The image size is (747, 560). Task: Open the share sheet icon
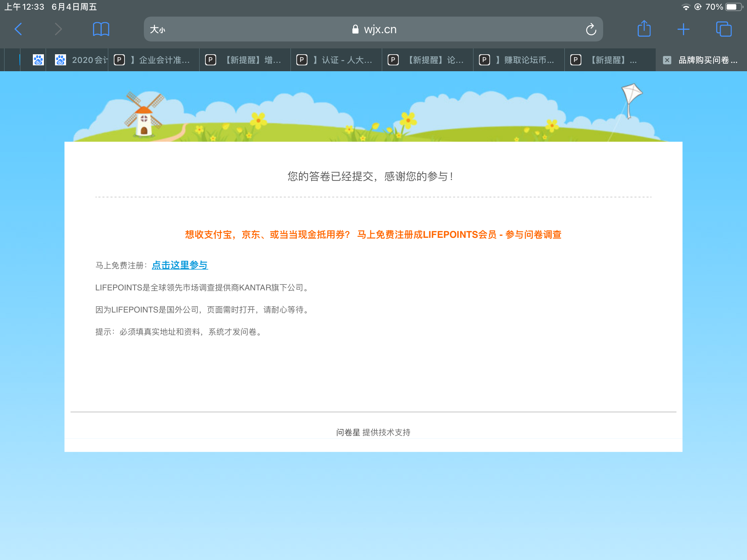coord(644,29)
